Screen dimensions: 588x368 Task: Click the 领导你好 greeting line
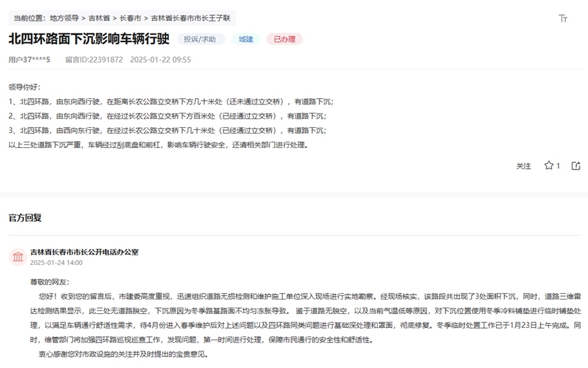[x=25, y=87]
